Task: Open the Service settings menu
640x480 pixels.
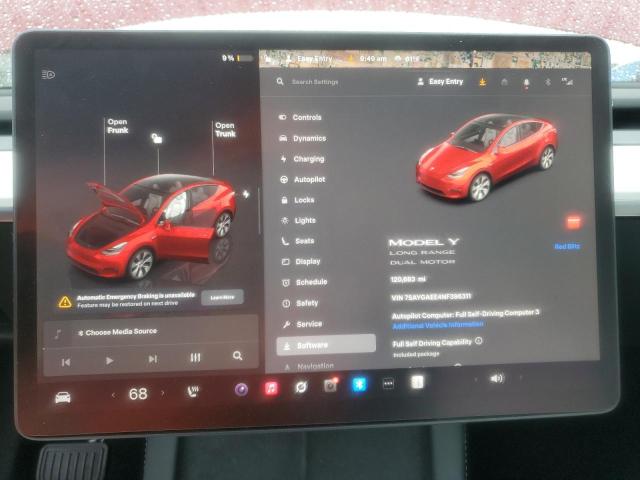Action: click(302, 324)
